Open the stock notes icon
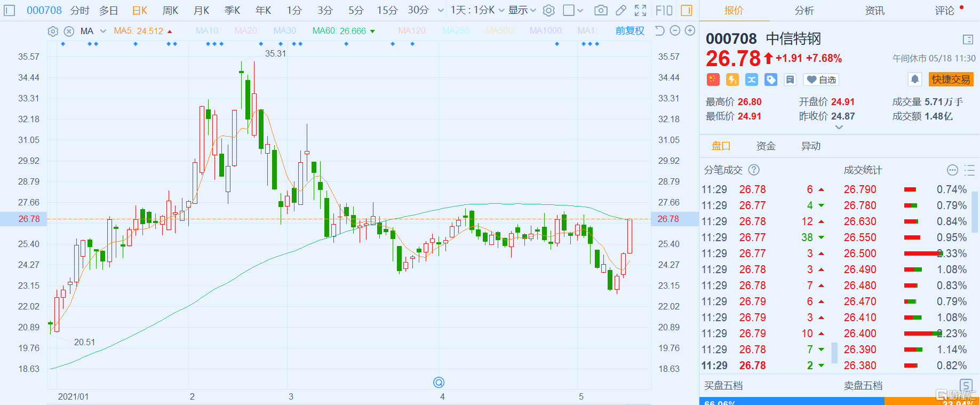This screenshot has width=980, height=405. coord(790,80)
